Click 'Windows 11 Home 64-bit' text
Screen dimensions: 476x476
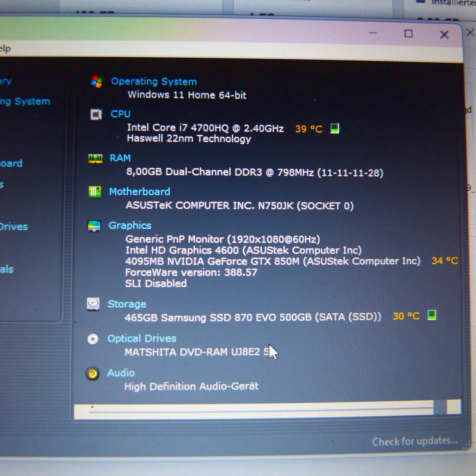point(187,95)
